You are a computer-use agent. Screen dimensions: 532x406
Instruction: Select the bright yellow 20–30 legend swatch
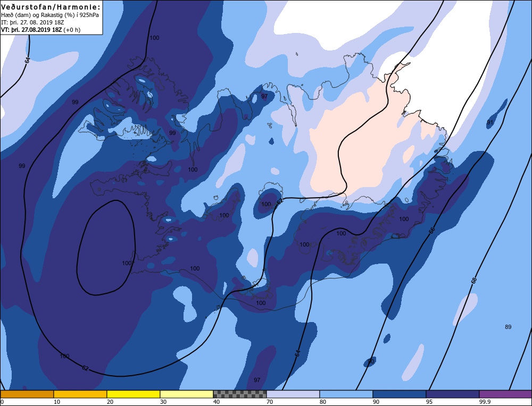134,394
